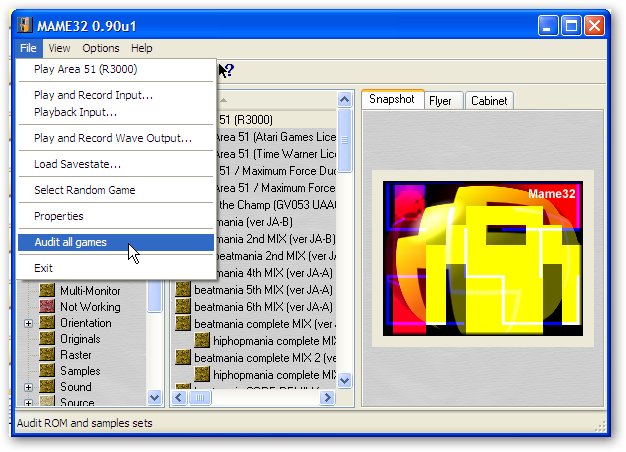The width and height of the screenshot is (626, 452).
Task: Select beatmania 4th MIX (ver JA-A)
Action: [x=276, y=273]
